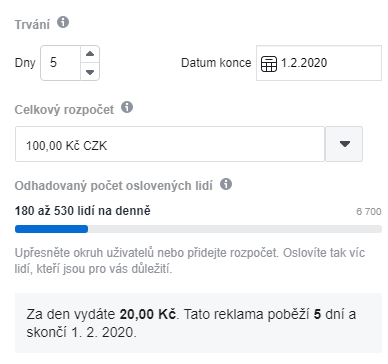Click the daily spend summary box

[x=198, y=323]
